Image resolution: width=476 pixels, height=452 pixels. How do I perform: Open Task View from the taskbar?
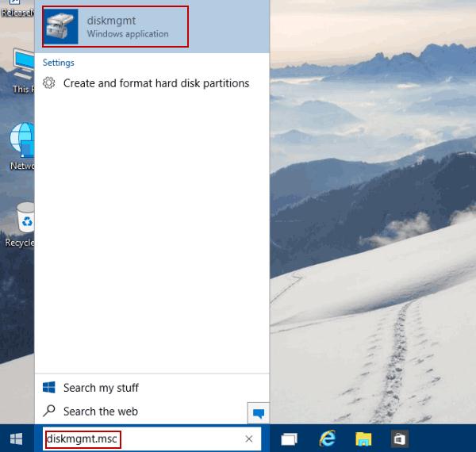click(289, 439)
